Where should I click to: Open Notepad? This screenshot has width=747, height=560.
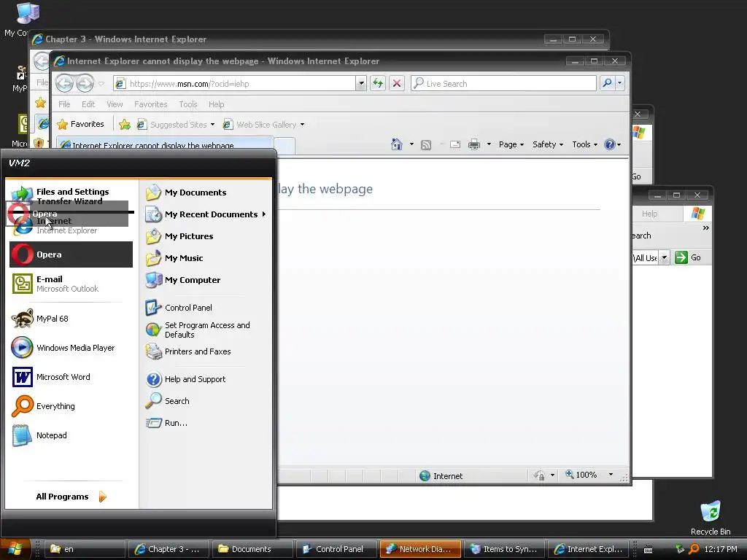pyautogui.click(x=71, y=435)
